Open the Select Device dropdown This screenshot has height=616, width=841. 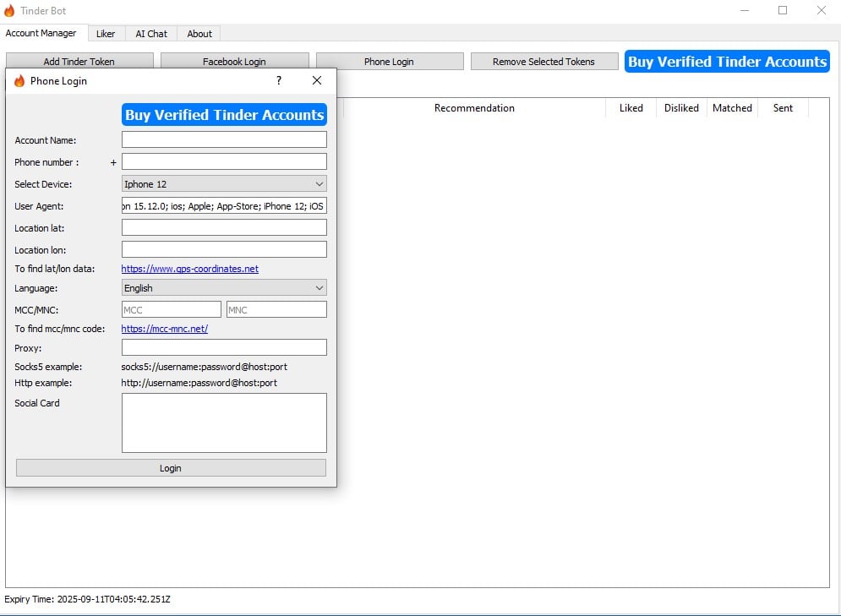224,184
